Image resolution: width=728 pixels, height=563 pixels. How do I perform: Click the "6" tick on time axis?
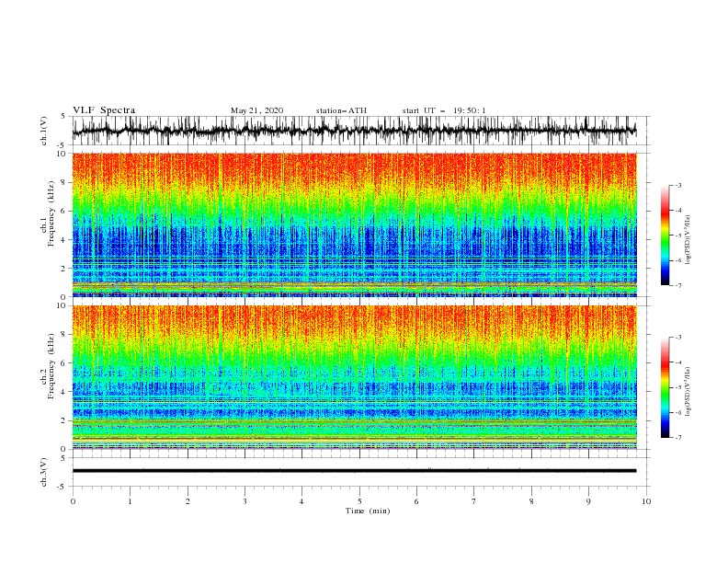(416, 501)
